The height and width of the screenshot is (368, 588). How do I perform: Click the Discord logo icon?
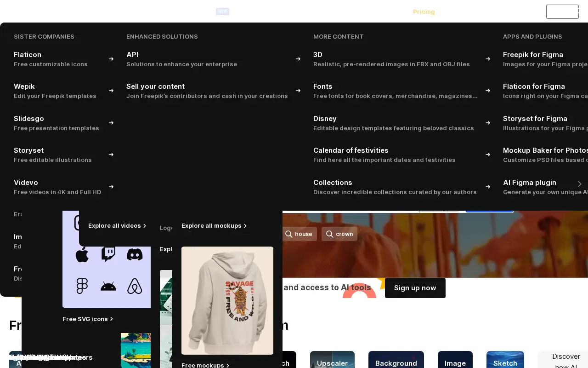pos(135,254)
